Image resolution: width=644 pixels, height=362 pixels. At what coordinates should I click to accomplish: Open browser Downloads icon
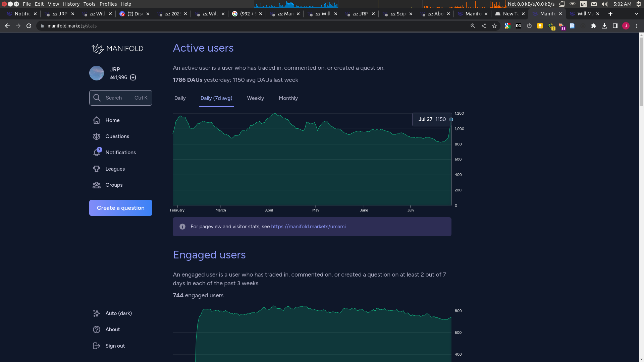(604, 26)
